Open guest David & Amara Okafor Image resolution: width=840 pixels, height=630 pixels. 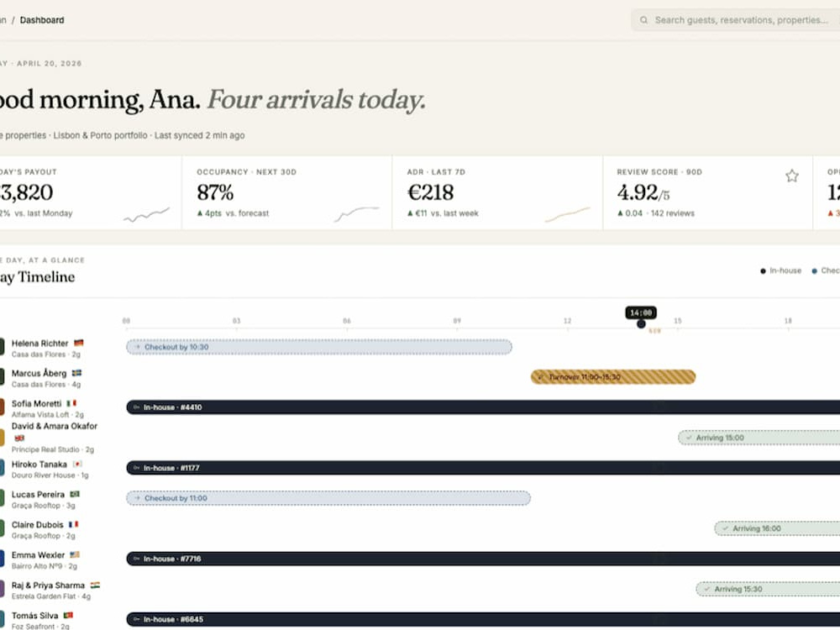click(x=55, y=427)
